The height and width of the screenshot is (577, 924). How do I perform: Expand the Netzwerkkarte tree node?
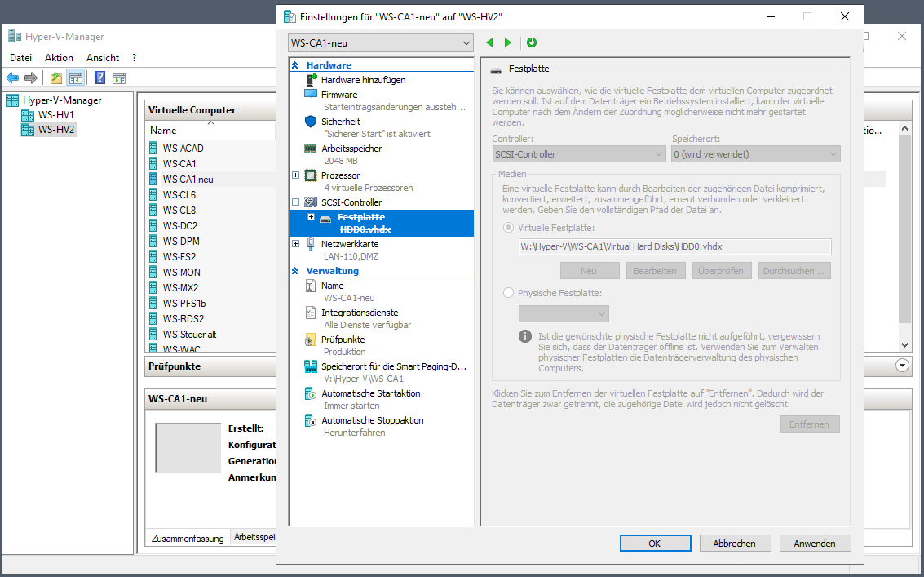pos(296,244)
